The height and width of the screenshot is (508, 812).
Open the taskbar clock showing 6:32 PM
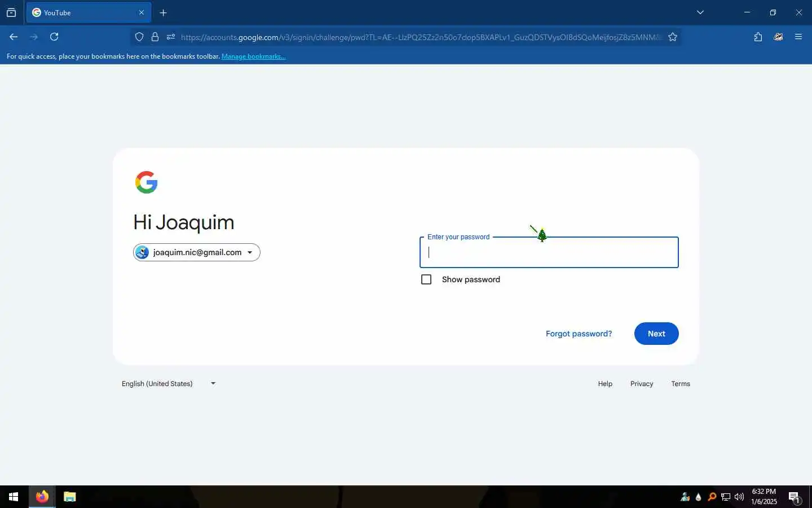764,497
